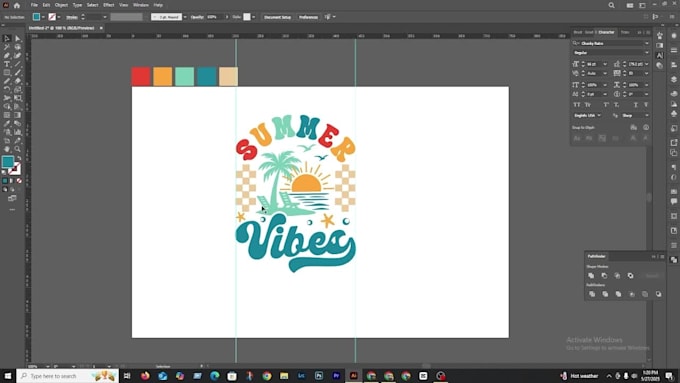This screenshot has width=680, height=383.
Task: Open the font style Regular dropdown
Action: pos(647,52)
